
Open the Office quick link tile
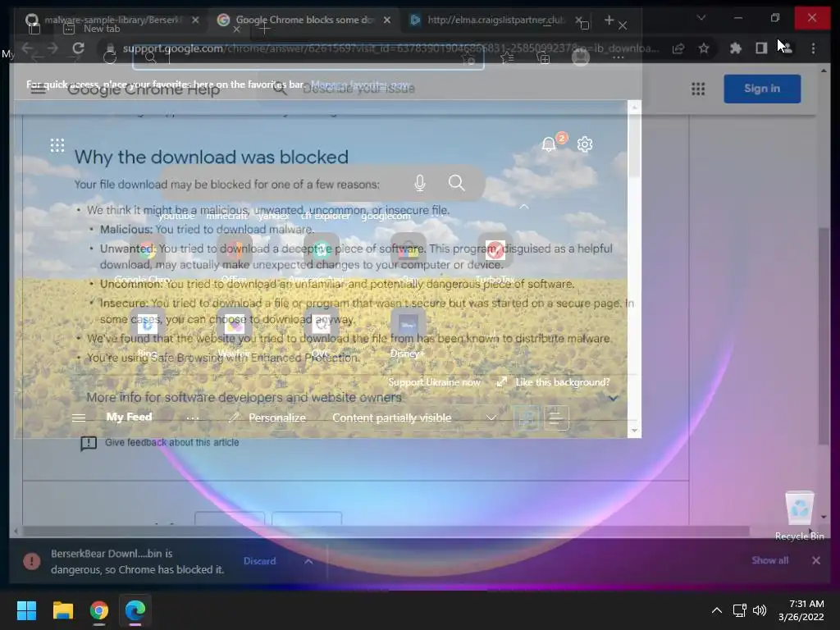click(234, 250)
